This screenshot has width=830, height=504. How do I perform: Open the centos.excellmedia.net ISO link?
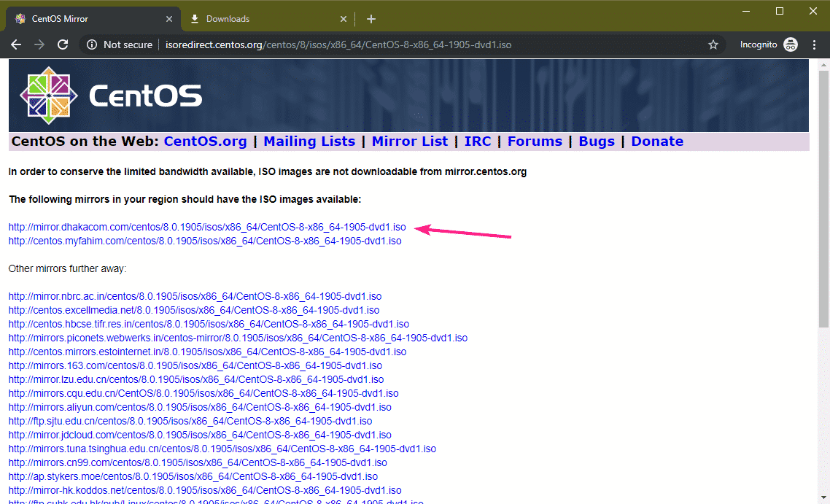tap(194, 310)
